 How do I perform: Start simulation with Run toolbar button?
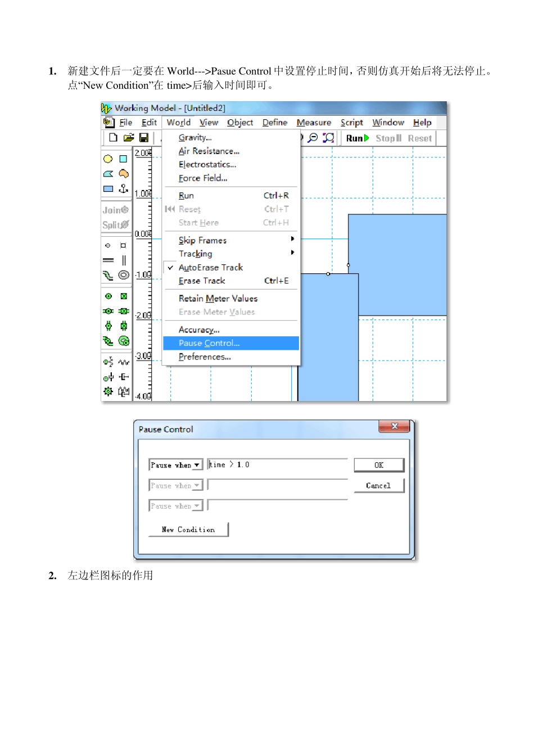357,138
